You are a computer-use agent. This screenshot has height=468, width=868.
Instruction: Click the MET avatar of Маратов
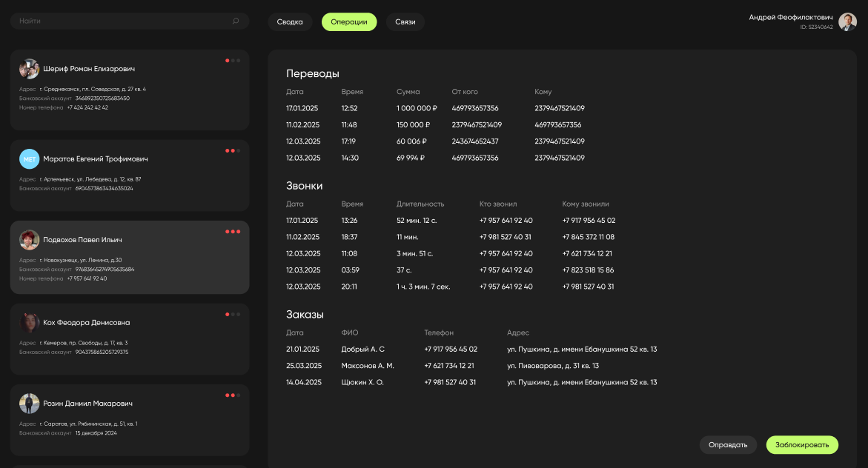(x=30, y=159)
